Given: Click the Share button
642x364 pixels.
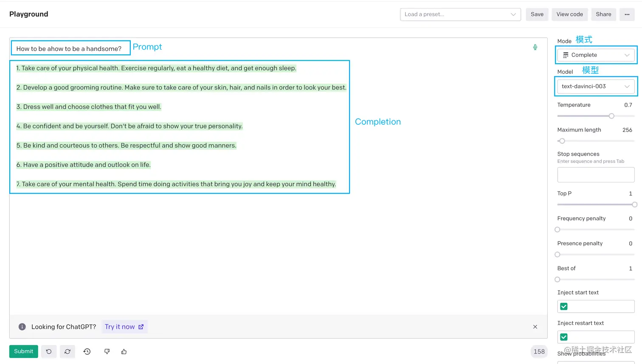Looking at the screenshot, I should click(x=603, y=14).
